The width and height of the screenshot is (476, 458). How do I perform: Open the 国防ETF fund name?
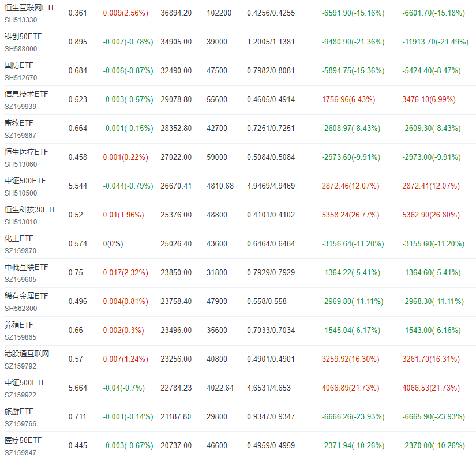18,65
